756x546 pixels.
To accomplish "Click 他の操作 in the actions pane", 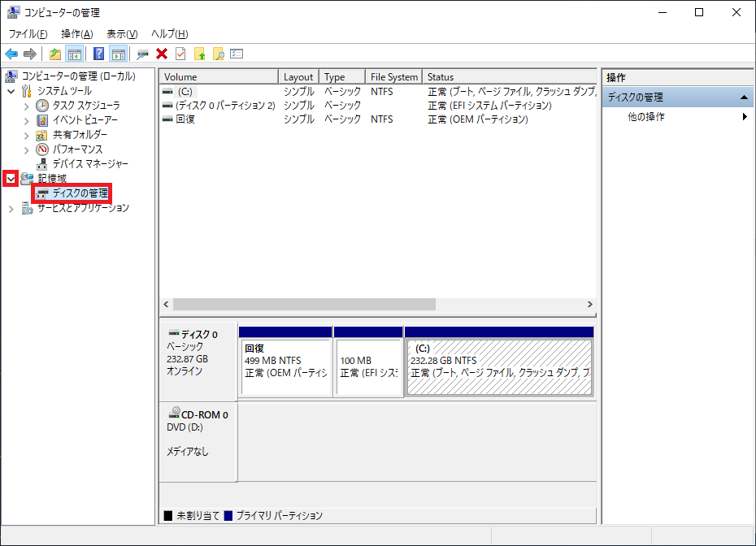I will click(646, 117).
